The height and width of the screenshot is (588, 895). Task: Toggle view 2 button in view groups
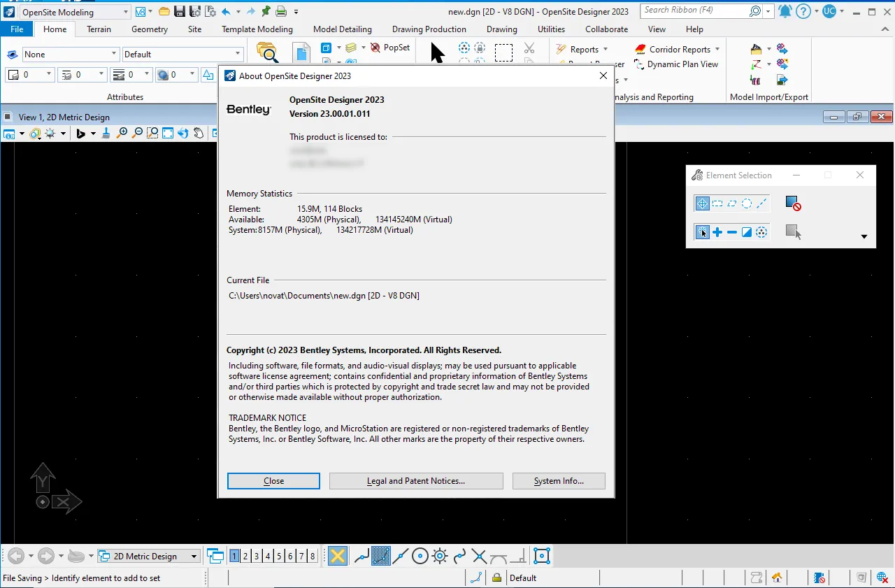(246, 557)
